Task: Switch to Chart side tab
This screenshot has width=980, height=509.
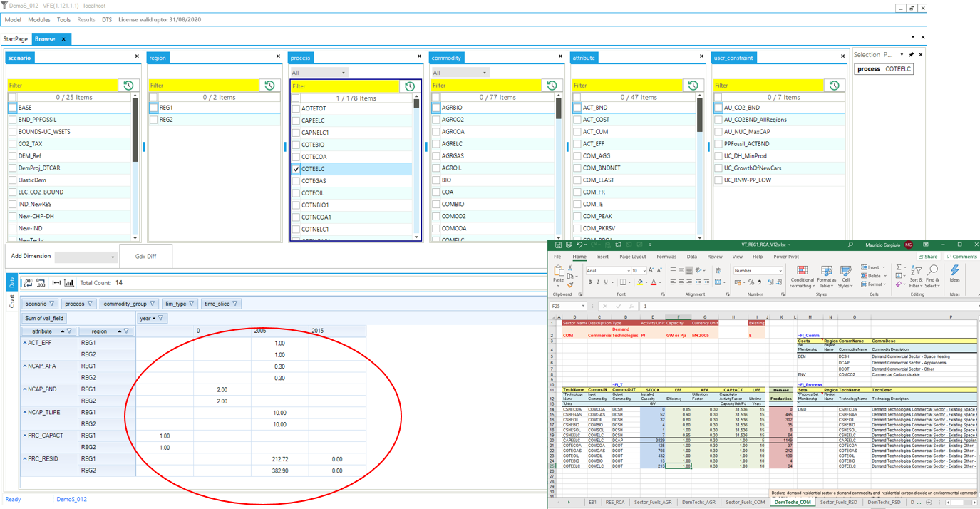Action: tap(11, 303)
